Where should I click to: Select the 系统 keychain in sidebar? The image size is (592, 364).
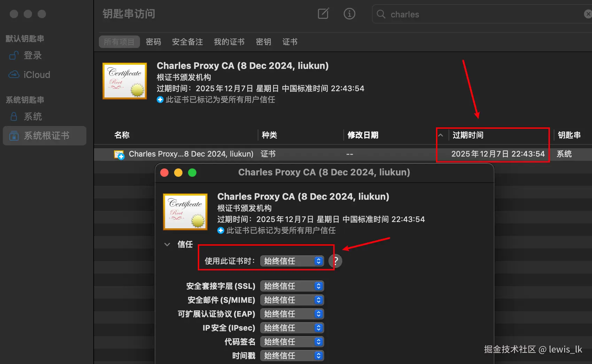(x=45, y=117)
